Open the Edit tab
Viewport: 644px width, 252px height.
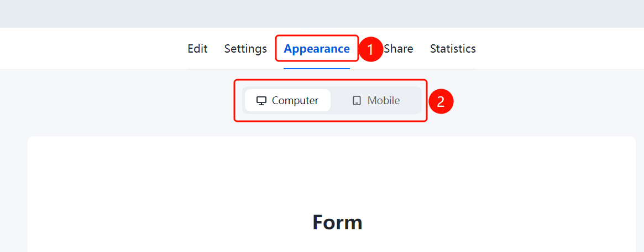pyautogui.click(x=197, y=49)
